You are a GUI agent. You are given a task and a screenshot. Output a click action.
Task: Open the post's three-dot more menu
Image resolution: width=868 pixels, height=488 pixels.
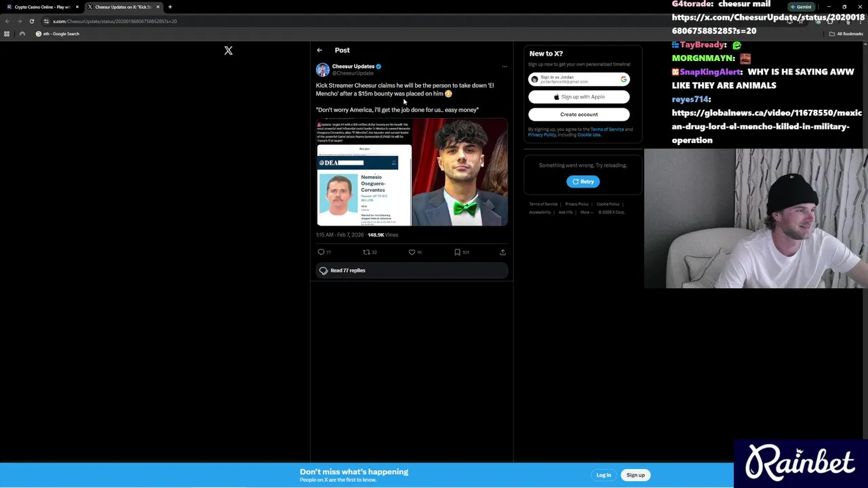click(504, 66)
